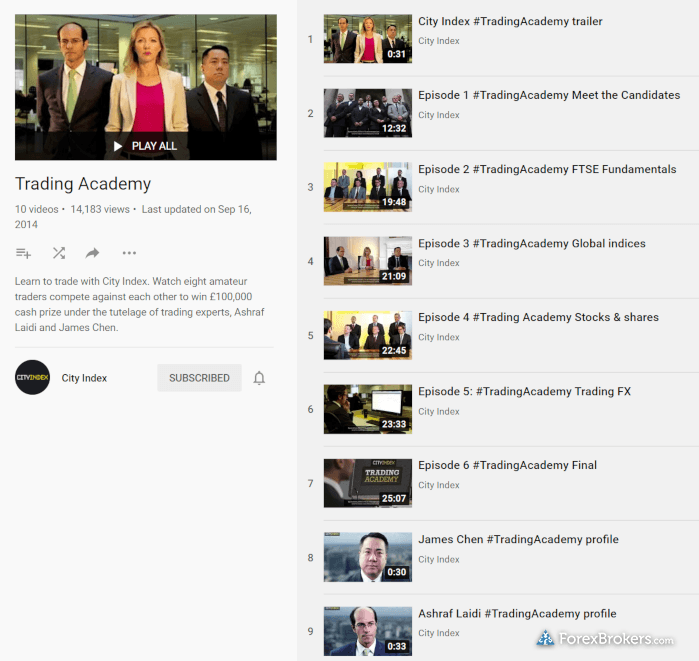This screenshot has height=661, width=699.
Task: Click City Index under Episode 3
Action: 439,263
